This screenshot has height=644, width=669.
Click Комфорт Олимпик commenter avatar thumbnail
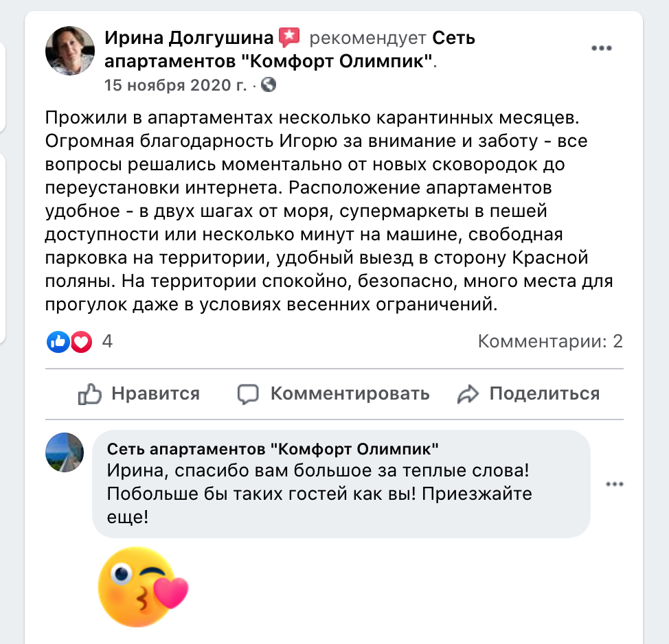tap(65, 452)
